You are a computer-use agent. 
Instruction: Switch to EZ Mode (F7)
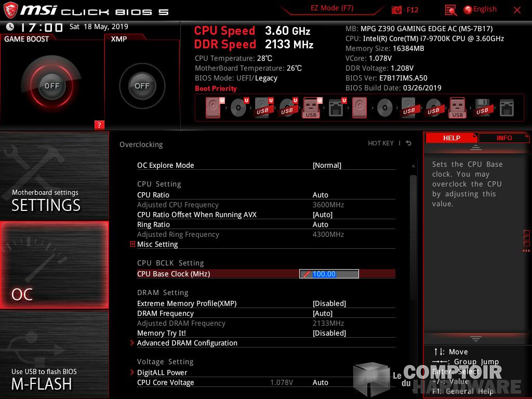[331, 8]
